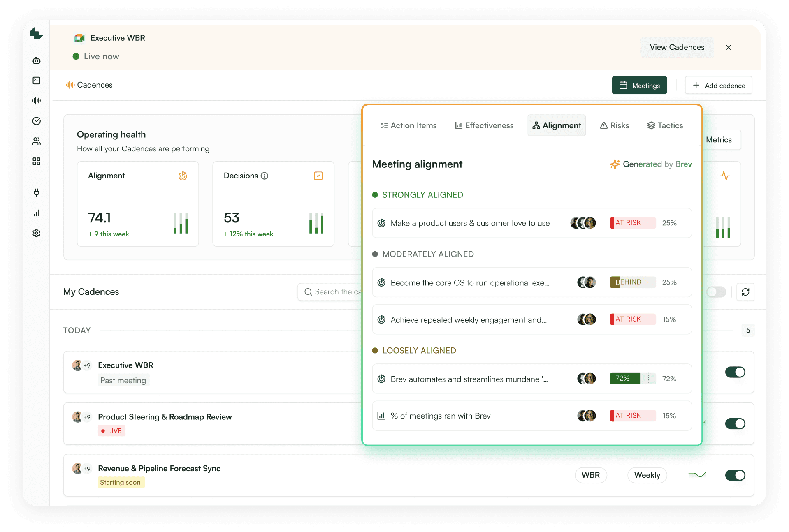This screenshot has height=532, width=789.
Task: Click the STRONGLY ALIGNED section heading
Action: coord(422,195)
